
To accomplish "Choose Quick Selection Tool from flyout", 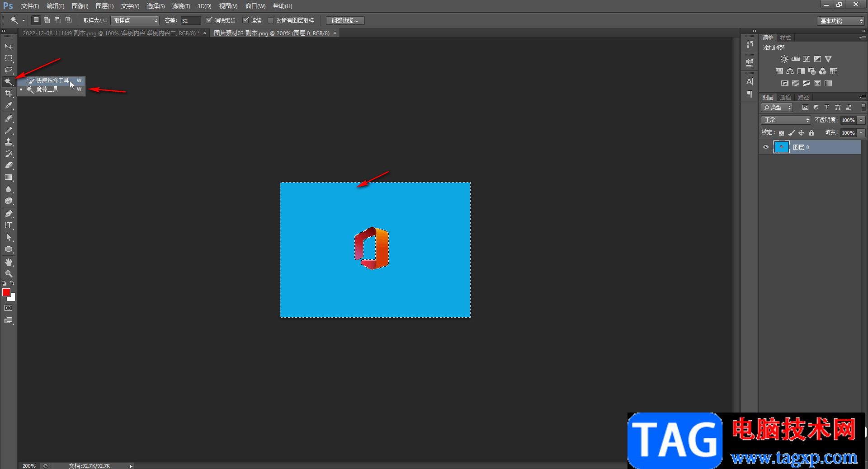I will point(52,80).
